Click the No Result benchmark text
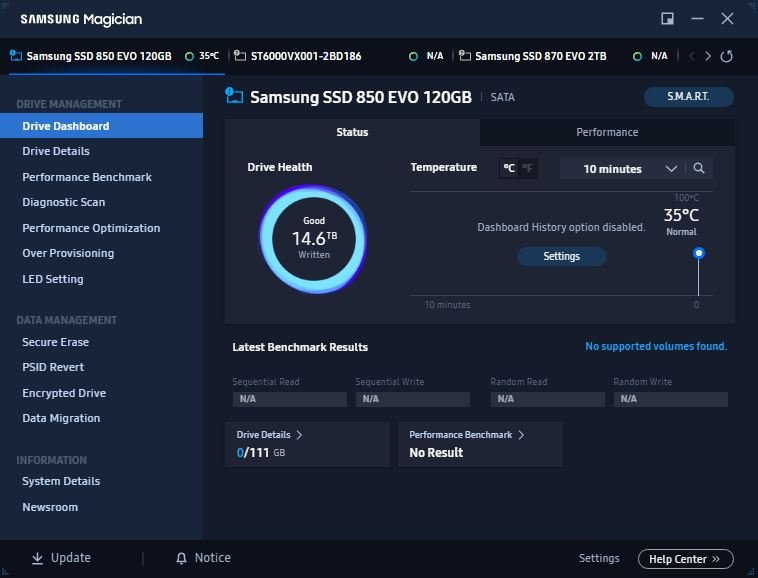 point(436,453)
